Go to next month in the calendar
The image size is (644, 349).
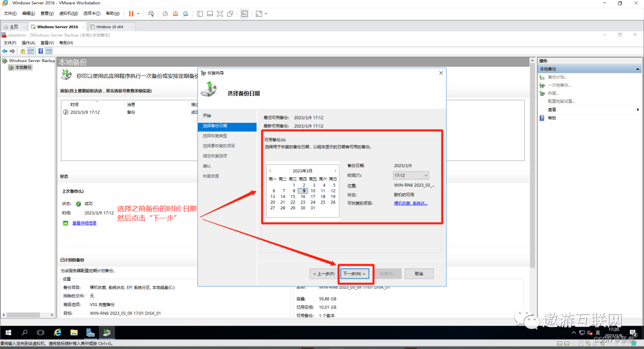tap(336, 171)
